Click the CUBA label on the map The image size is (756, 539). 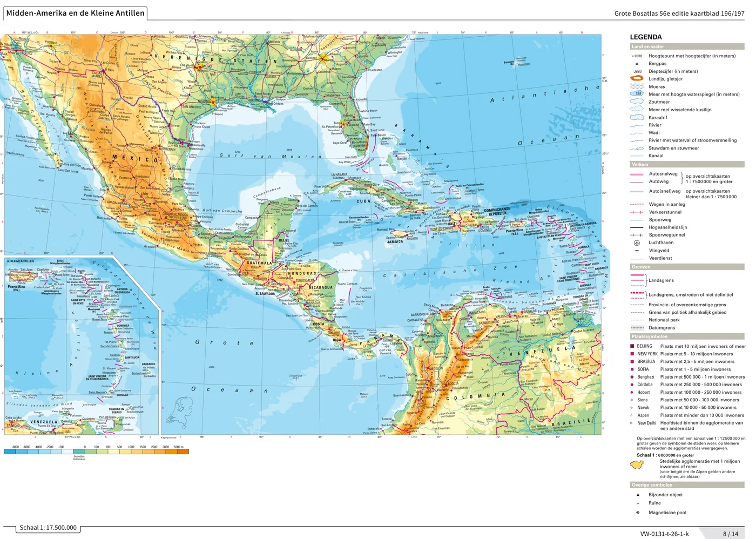tap(363, 201)
